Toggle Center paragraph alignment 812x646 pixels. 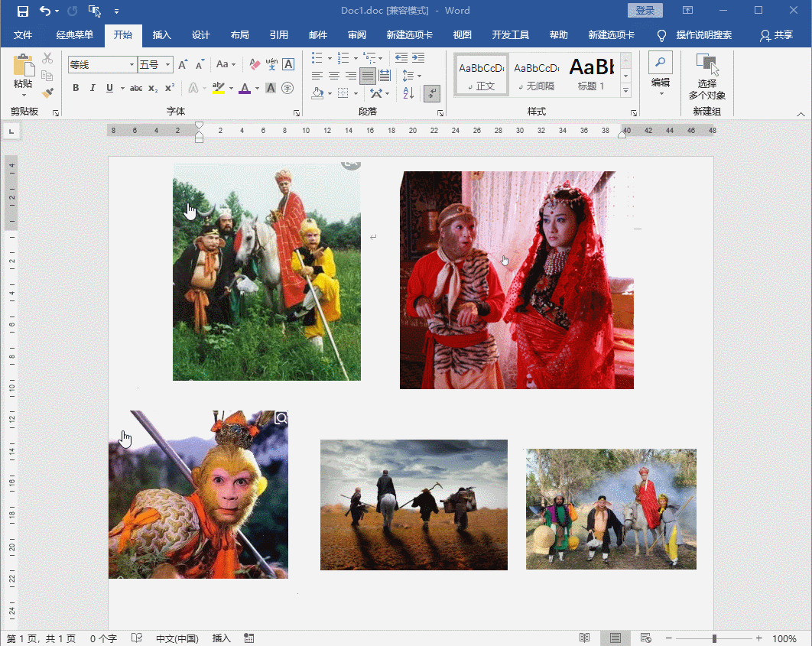[334, 76]
